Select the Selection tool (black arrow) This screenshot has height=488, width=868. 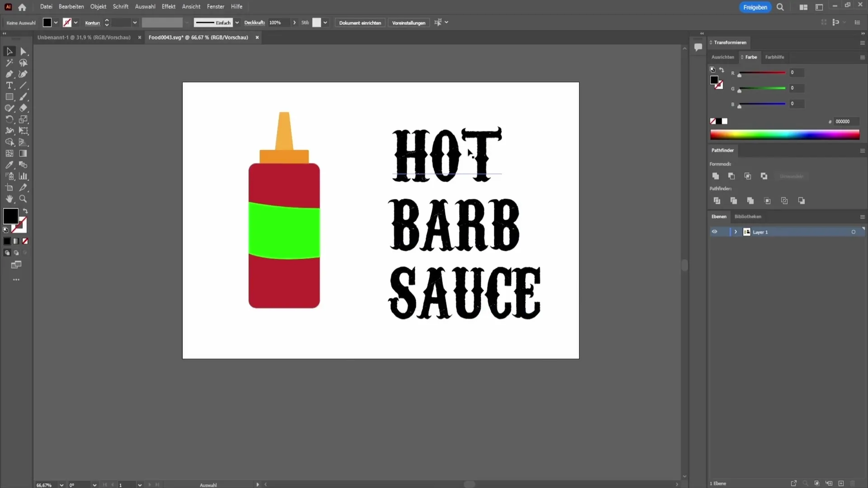click(x=9, y=52)
